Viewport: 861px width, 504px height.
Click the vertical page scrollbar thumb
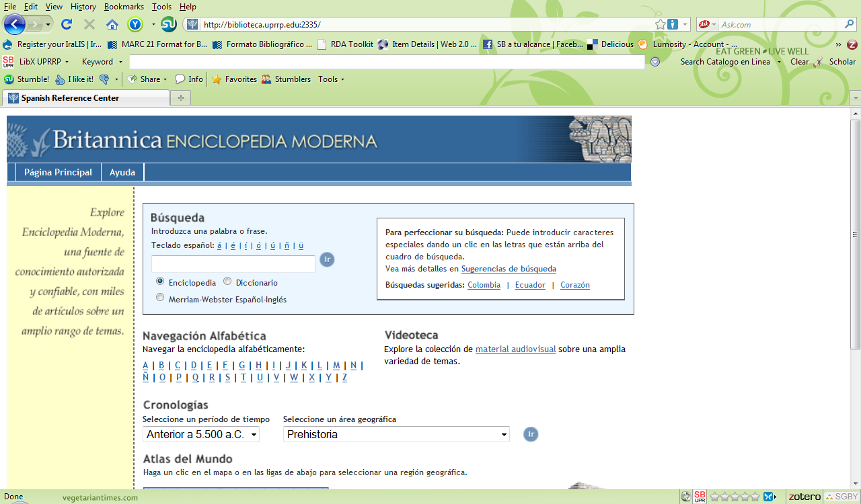pos(855,234)
